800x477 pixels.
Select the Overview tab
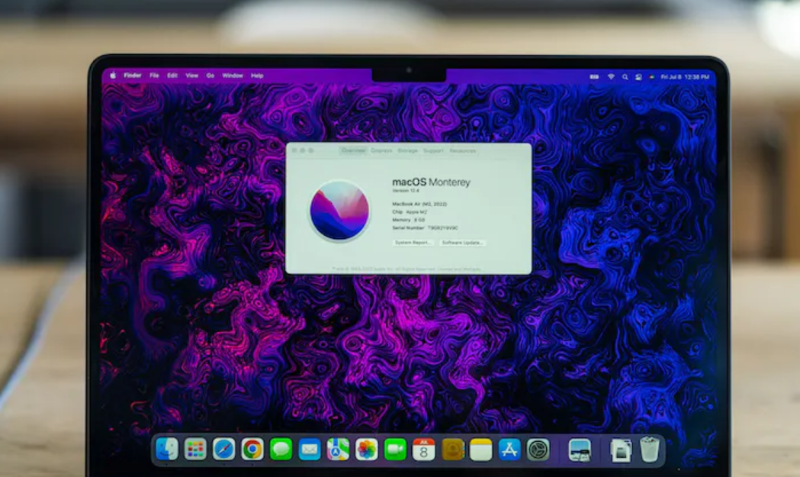[354, 150]
